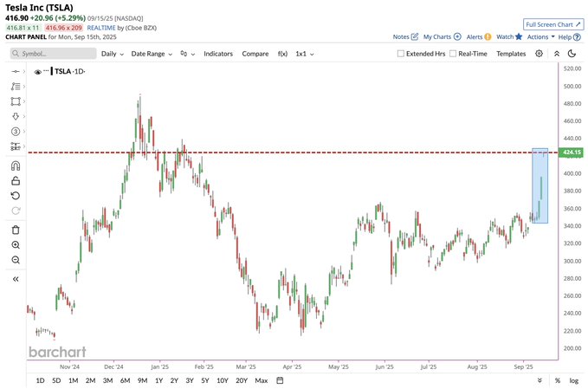
Task: Toggle TSLA series visibility eye icon
Action: click(37, 72)
